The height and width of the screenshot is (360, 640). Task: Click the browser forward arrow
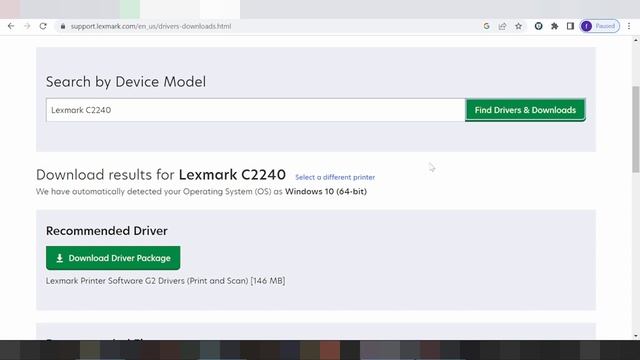(27, 26)
